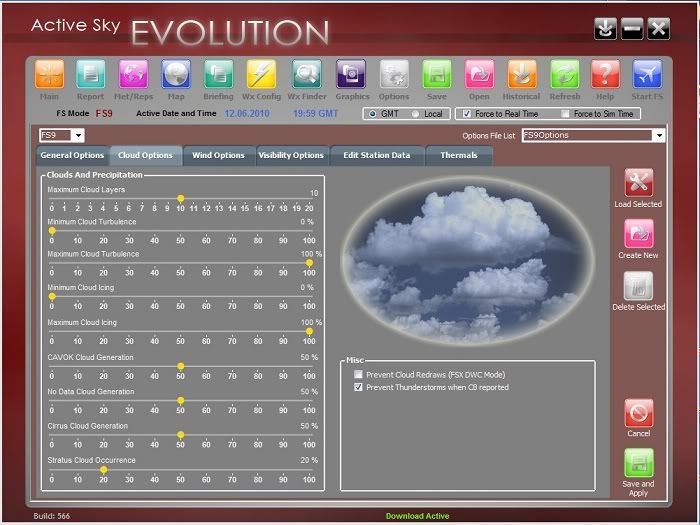The image size is (700, 525).
Task: Switch to Wind Options tab
Action: pos(218,155)
